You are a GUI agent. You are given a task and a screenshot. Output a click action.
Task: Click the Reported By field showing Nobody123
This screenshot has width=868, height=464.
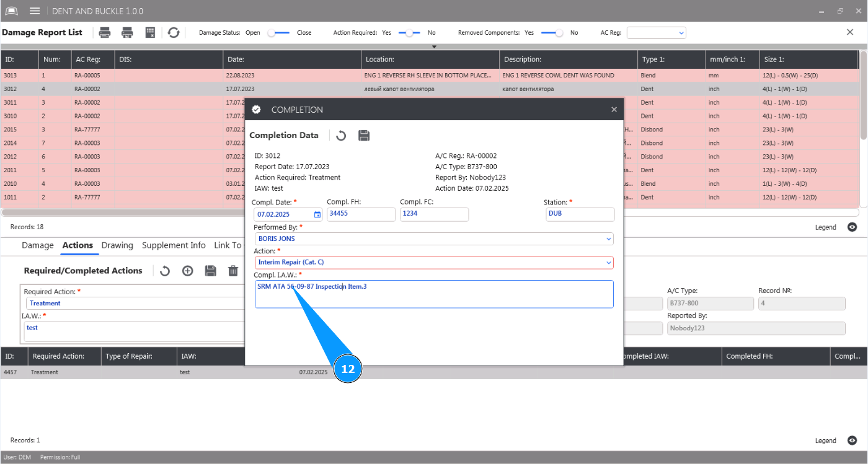pos(756,328)
